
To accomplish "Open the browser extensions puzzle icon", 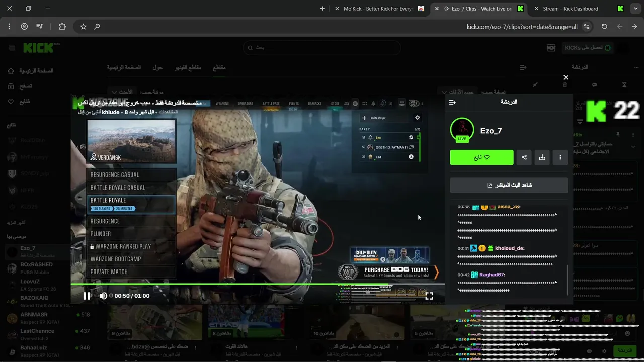I will pos(62,26).
